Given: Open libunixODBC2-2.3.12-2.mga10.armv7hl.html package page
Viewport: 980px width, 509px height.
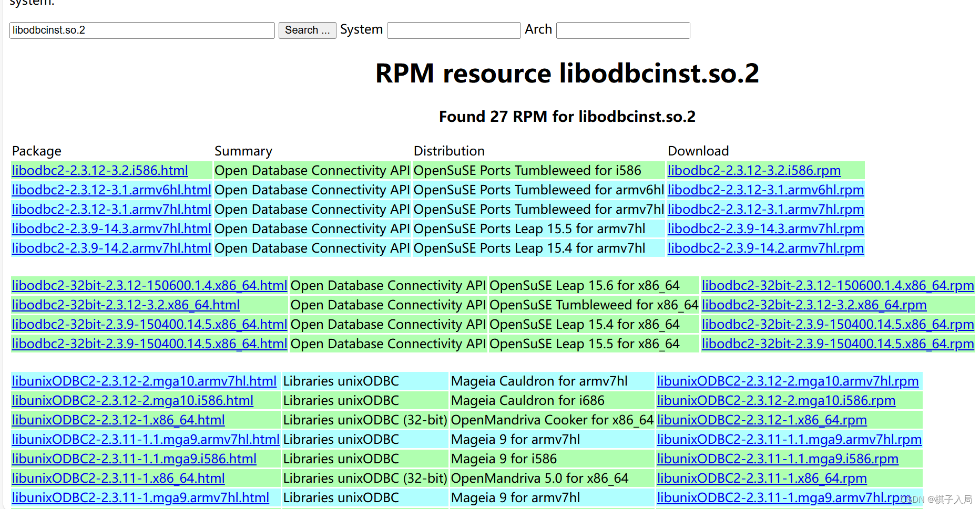Looking at the screenshot, I should 144,381.
